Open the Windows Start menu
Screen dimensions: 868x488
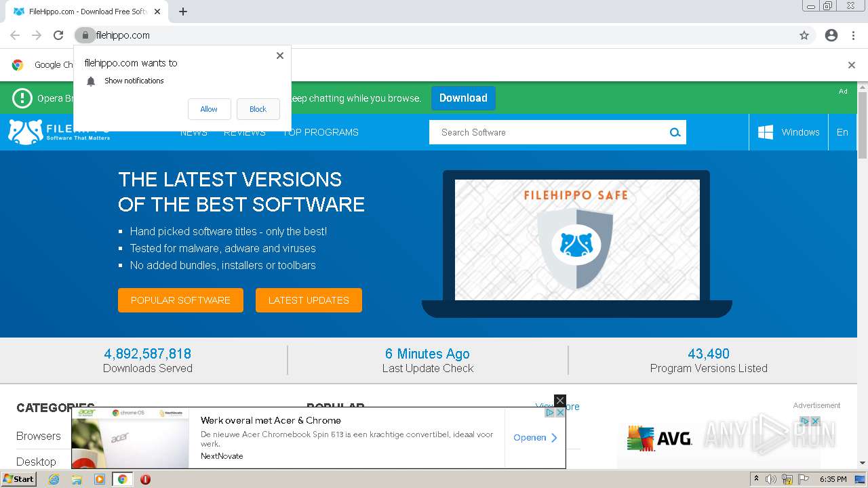pos(18,479)
